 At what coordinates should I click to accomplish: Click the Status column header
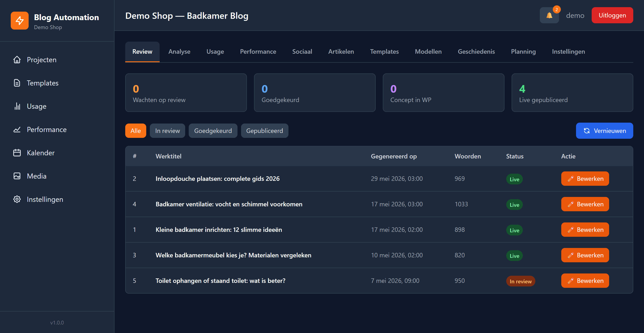pyautogui.click(x=515, y=156)
